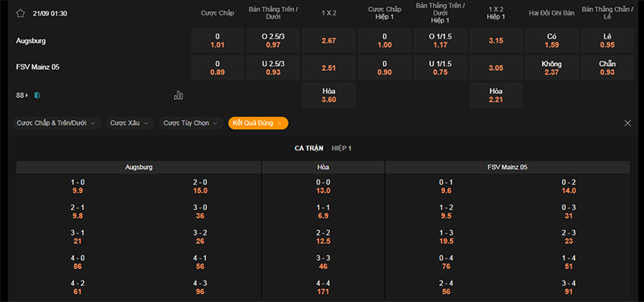644x302 pixels.
Task: Expand the Cược Tùy Chọn dropdown
Action: coord(191,123)
